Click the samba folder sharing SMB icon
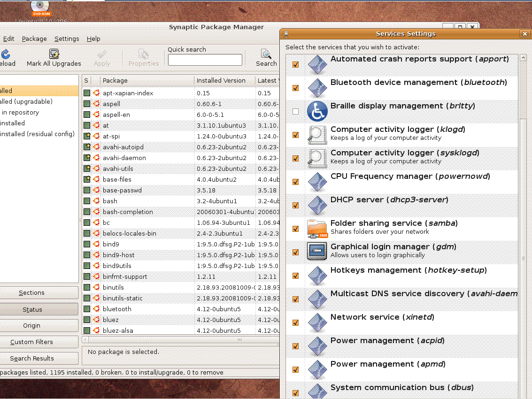 click(317, 229)
